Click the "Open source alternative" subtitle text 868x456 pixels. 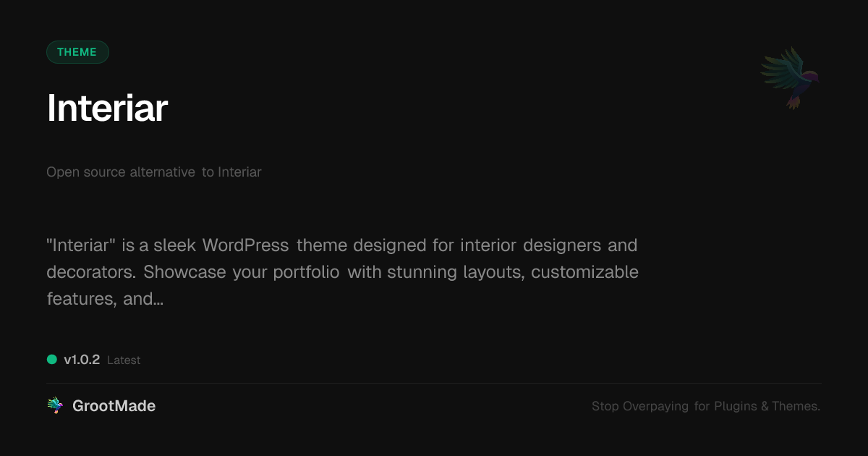coord(121,172)
